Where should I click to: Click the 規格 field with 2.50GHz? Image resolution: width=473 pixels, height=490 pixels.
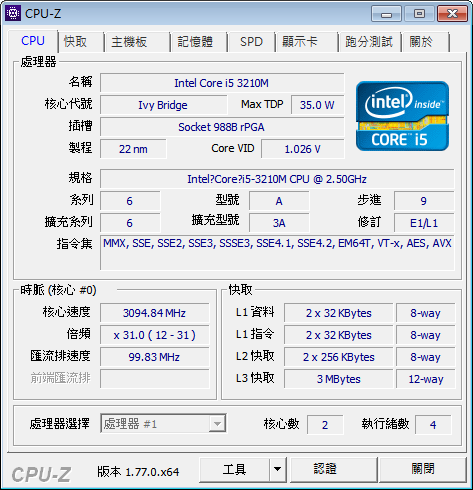click(277, 179)
